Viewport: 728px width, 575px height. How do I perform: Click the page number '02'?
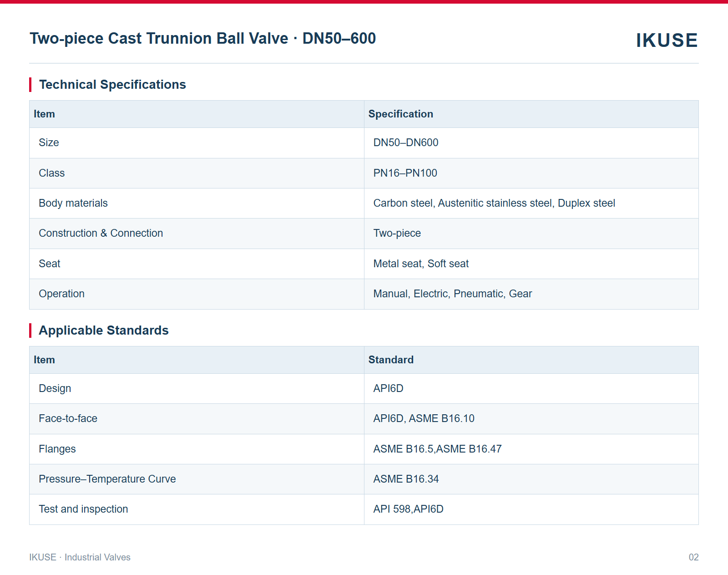(x=693, y=558)
